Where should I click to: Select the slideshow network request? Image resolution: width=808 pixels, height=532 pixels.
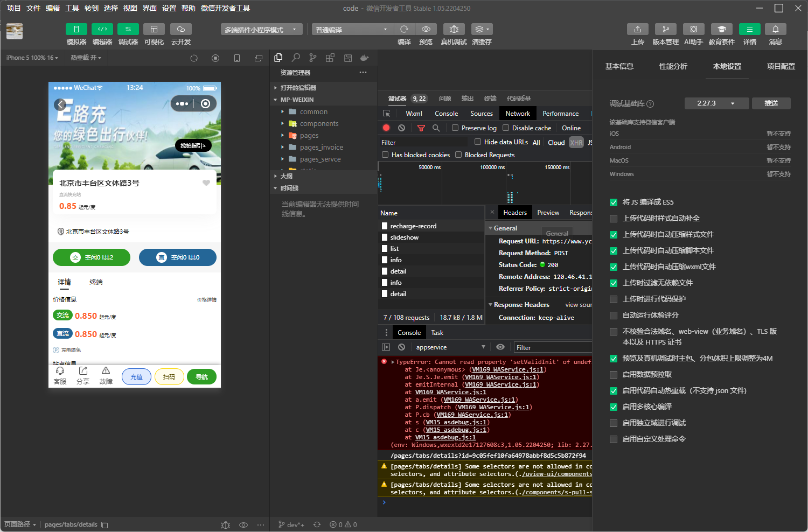point(431,237)
